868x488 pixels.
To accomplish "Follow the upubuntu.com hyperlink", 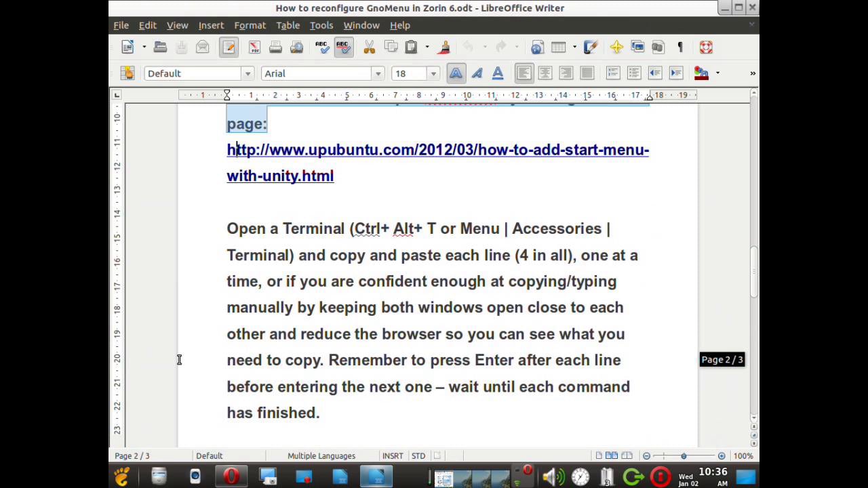I will click(x=437, y=163).
